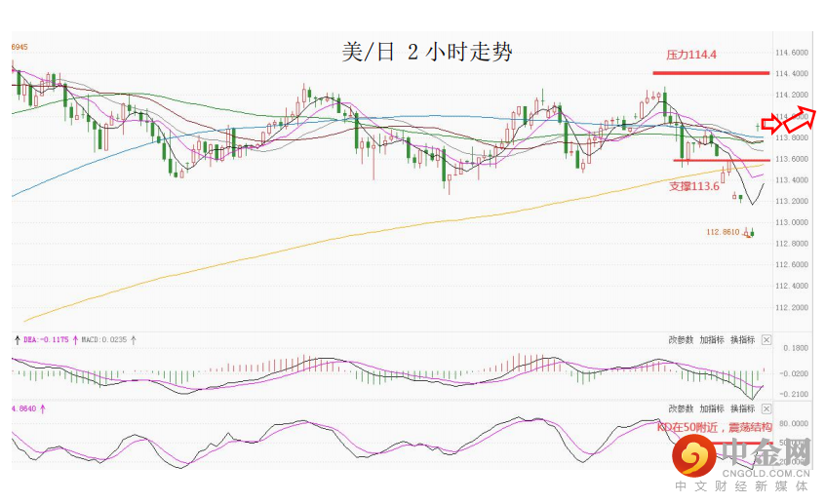Click 换指标 in the MACD panel

(742, 339)
